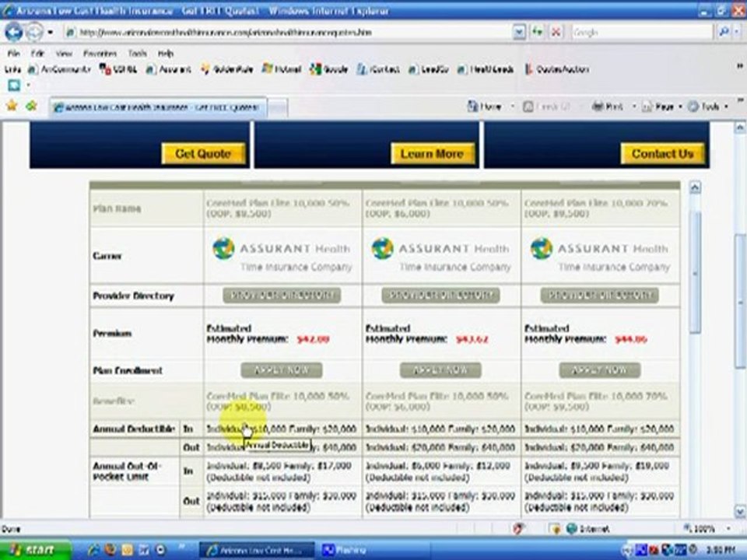This screenshot has width=747, height=560.
Task: Open the recent pages dropdown beside Forward
Action: (x=51, y=33)
